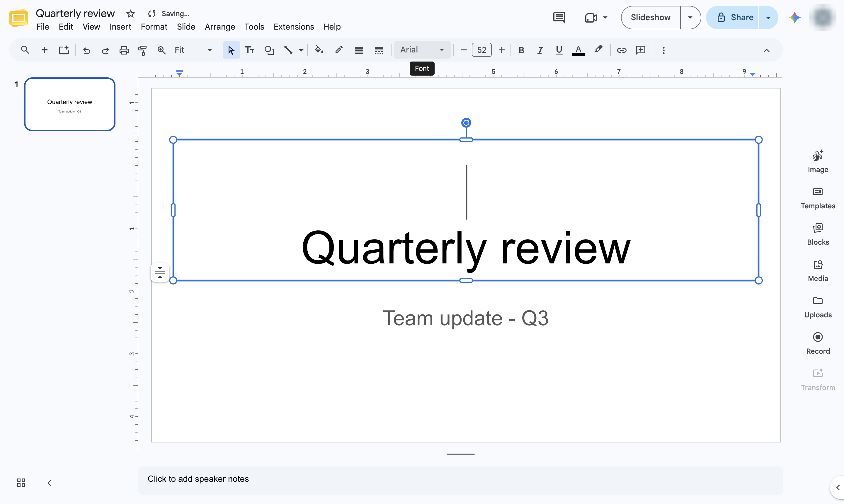Open the Fit zoom dropdown
Image resolution: width=844 pixels, height=504 pixels.
(x=193, y=50)
